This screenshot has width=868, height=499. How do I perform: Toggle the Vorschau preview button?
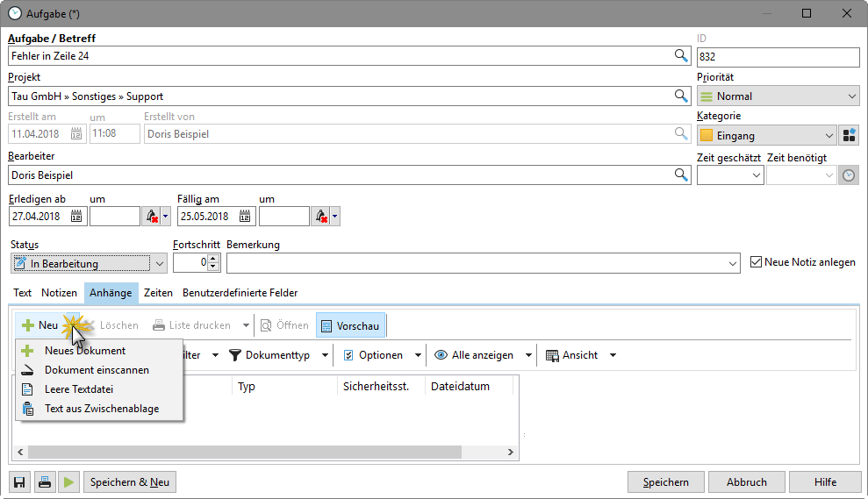click(x=350, y=325)
